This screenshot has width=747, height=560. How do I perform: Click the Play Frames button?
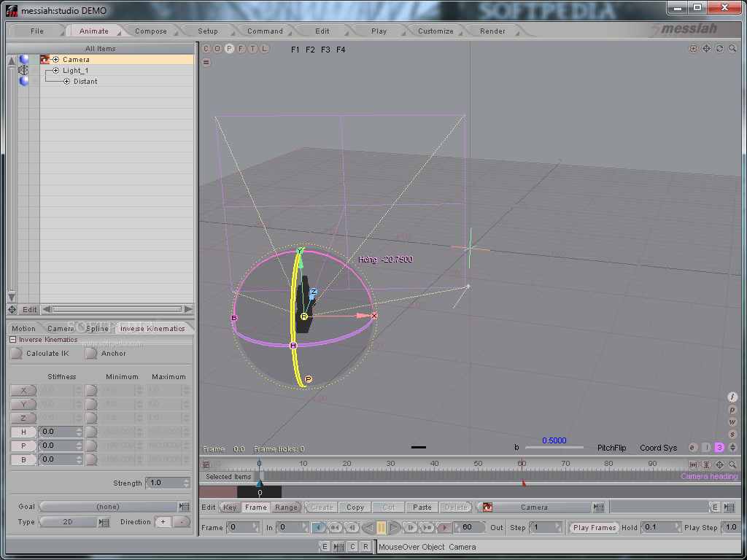[594, 527]
